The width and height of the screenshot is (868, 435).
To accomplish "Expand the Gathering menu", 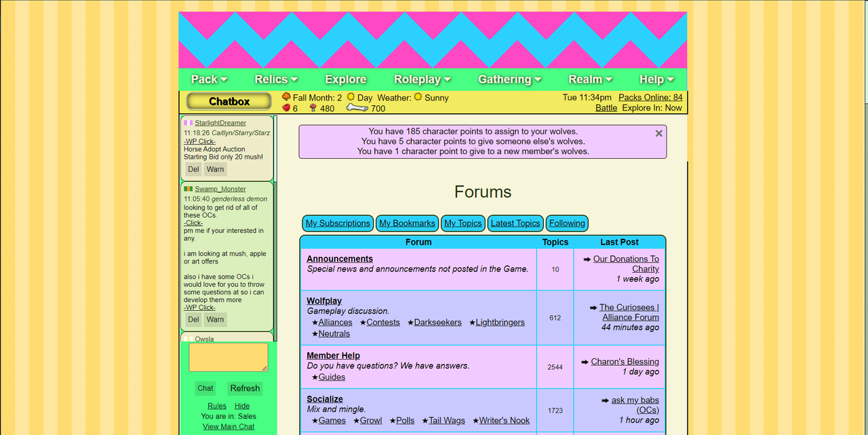I will (510, 79).
